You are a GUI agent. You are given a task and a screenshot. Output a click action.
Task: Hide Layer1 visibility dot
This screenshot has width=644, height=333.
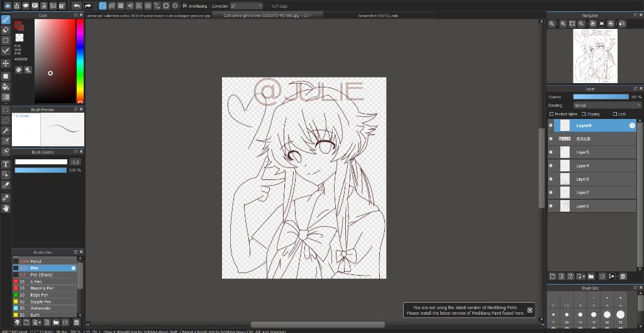tap(551, 206)
